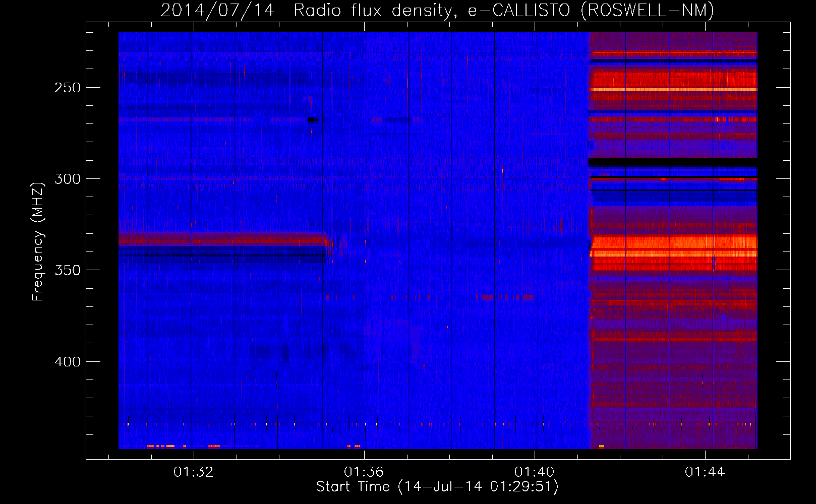The width and height of the screenshot is (816, 504).
Task: Select the 400 frequency axis label
Action: (68, 362)
